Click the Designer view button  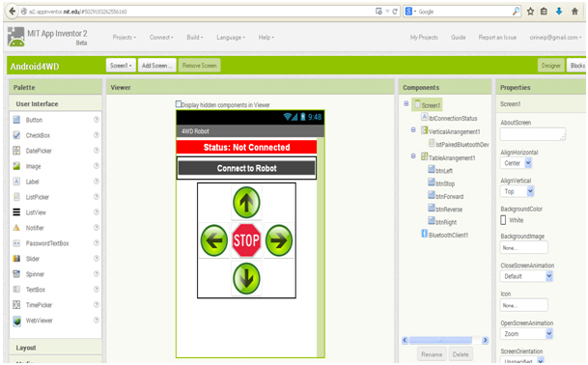[x=551, y=66]
